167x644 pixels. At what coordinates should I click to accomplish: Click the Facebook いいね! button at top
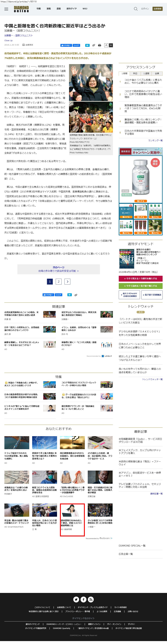tap(66, 46)
